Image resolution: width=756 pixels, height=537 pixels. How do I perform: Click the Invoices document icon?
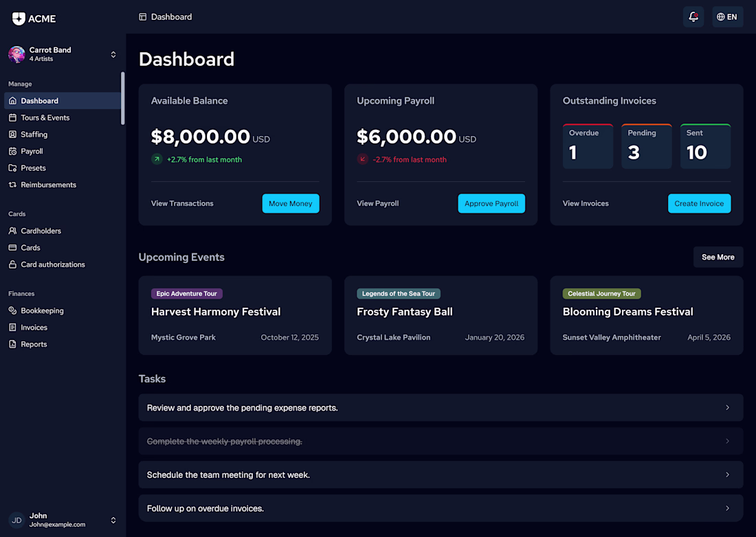click(12, 328)
